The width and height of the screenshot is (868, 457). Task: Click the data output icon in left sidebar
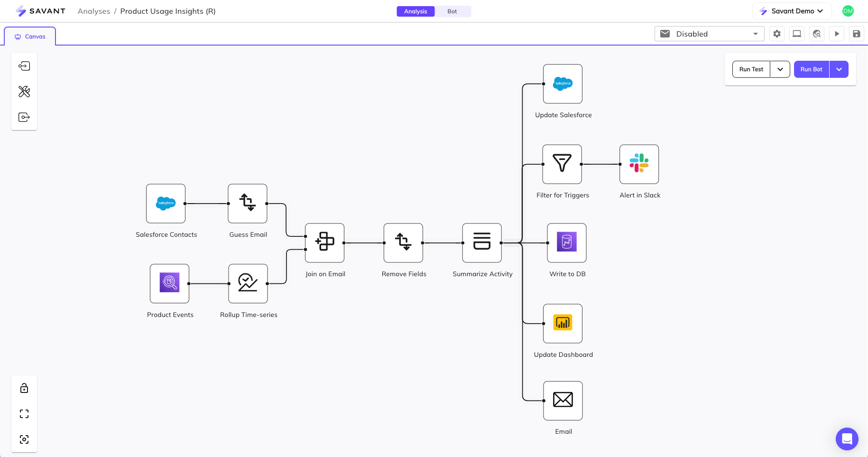[24, 117]
